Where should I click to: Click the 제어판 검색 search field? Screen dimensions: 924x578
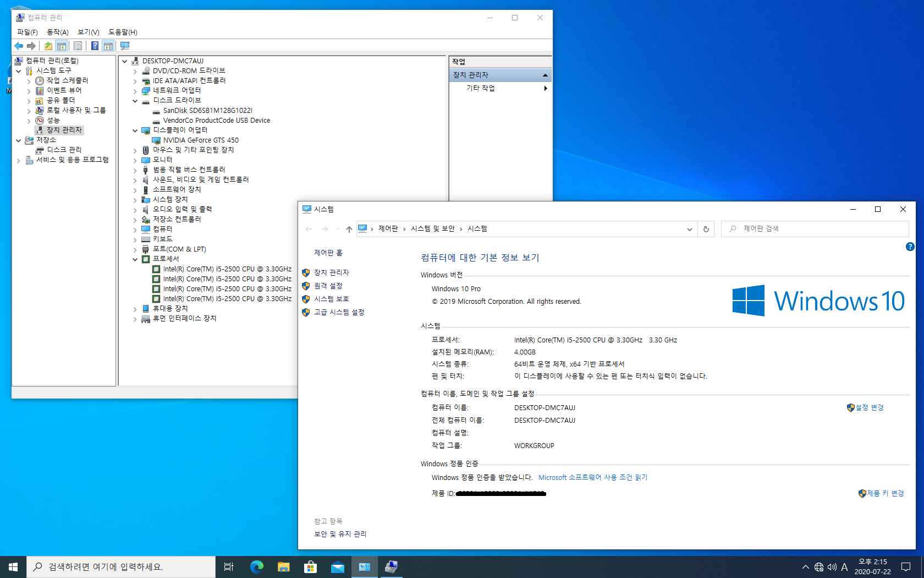(x=815, y=228)
